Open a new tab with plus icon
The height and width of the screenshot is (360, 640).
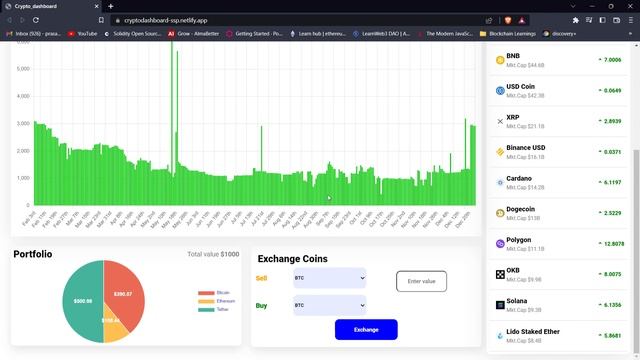click(x=111, y=7)
